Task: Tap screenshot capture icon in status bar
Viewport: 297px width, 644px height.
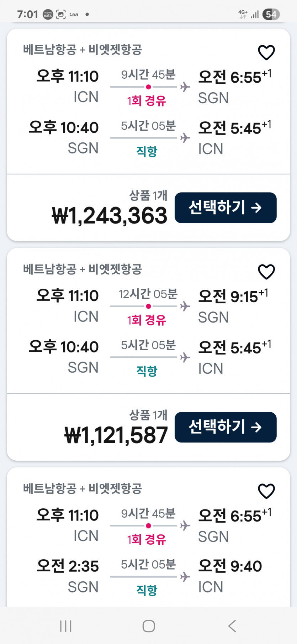Action: pyautogui.click(x=61, y=15)
